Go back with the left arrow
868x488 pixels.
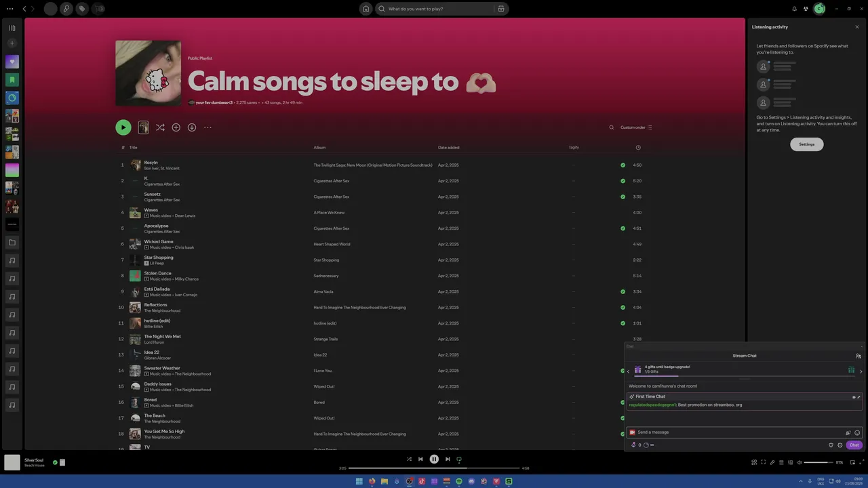click(x=24, y=9)
